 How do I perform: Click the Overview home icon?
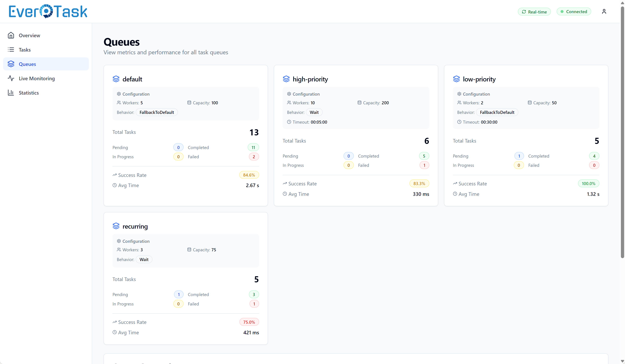click(x=11, y=36)
